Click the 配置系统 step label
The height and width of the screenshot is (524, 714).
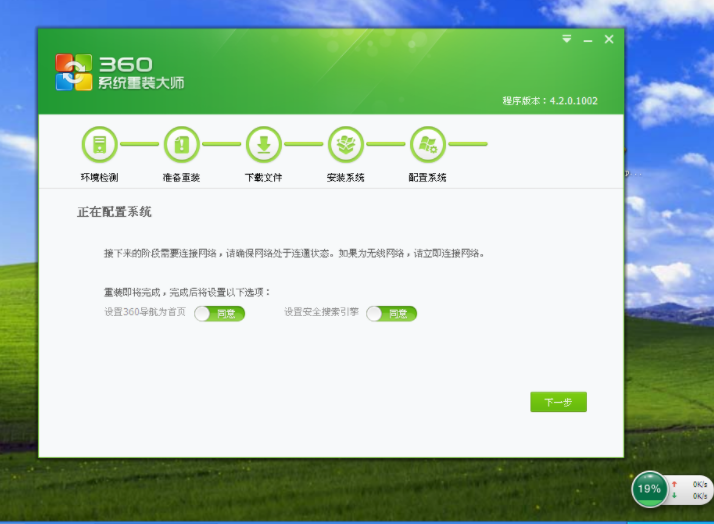click(x=428, y=178)
